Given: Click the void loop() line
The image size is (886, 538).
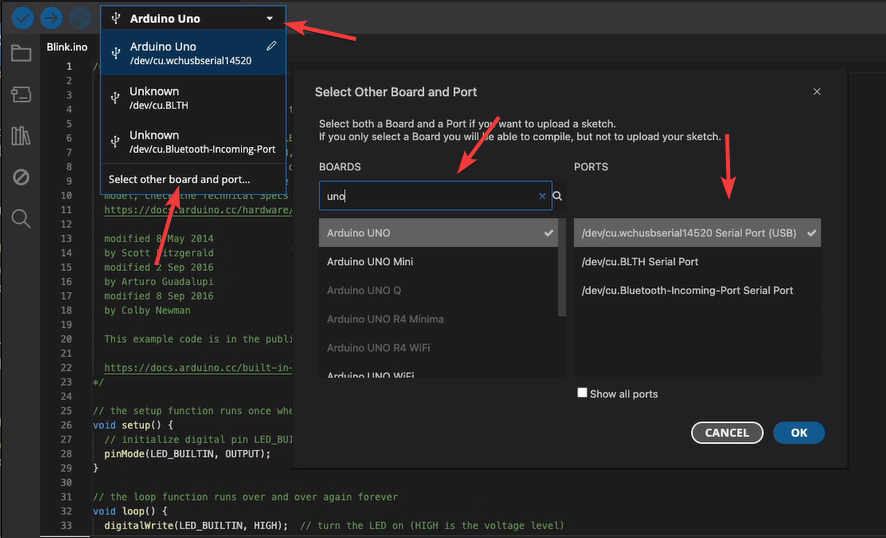Looking at the screenshot, I should [130, 511].
